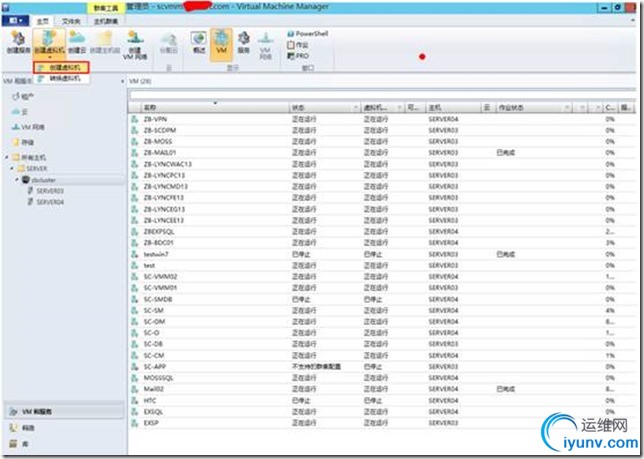The width and height of the screenshot is (644, 459).
Task: Select the ZB-SCDPM row
Action: click(382, 130)
